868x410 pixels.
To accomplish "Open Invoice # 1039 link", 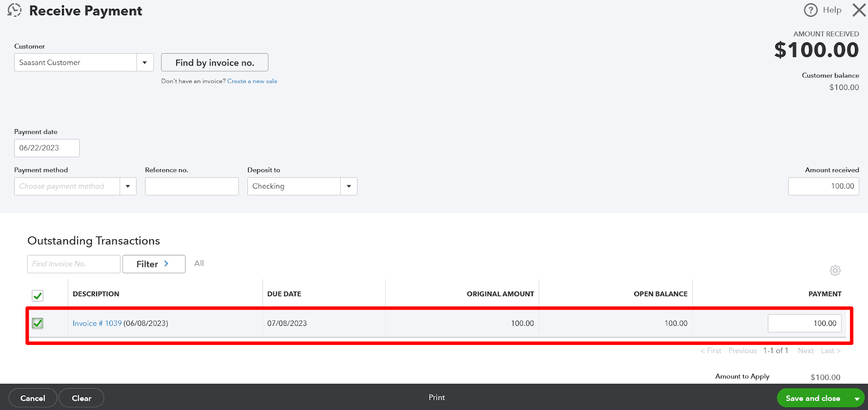I will 97,323.
